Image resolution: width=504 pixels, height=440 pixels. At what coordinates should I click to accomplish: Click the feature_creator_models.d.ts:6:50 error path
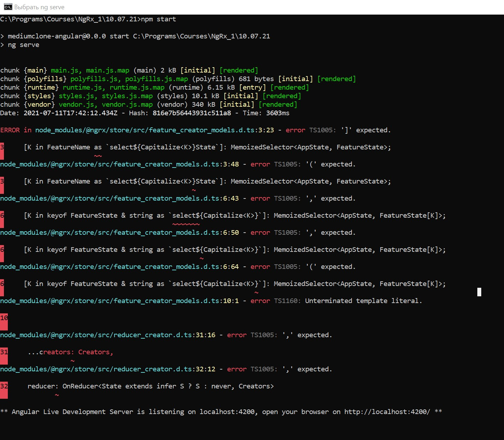click(x=120, y=233)
